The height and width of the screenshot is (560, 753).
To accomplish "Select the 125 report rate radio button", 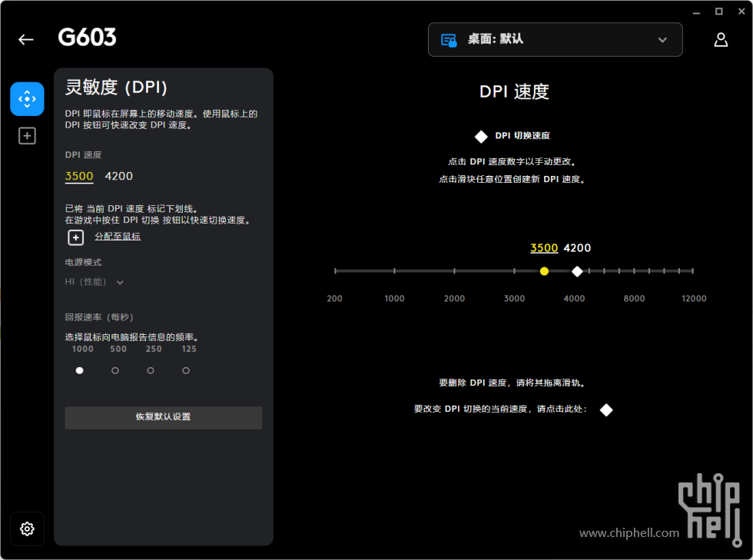I will [x=186, y=370].
